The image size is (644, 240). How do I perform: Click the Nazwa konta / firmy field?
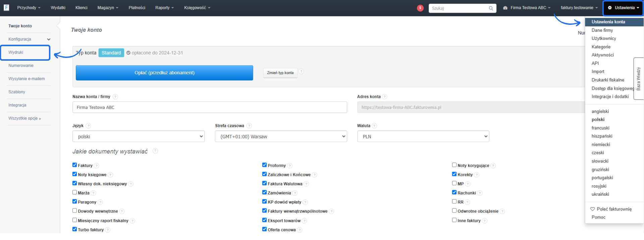pyautogui.click(x=210, y=108)
